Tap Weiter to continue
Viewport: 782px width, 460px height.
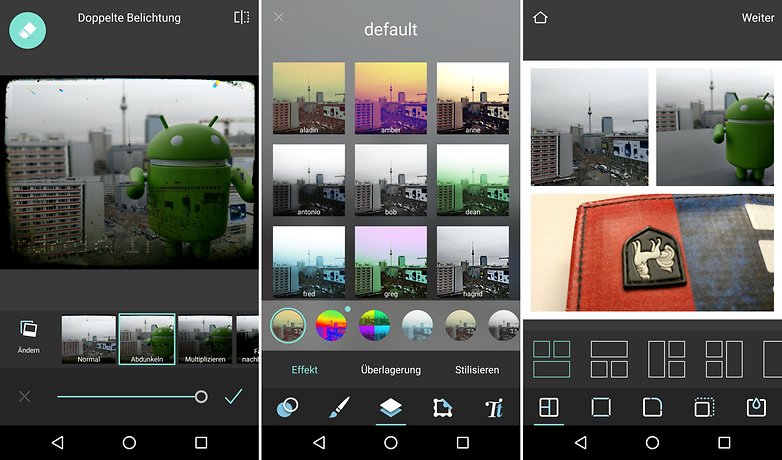tap(758, 17)
